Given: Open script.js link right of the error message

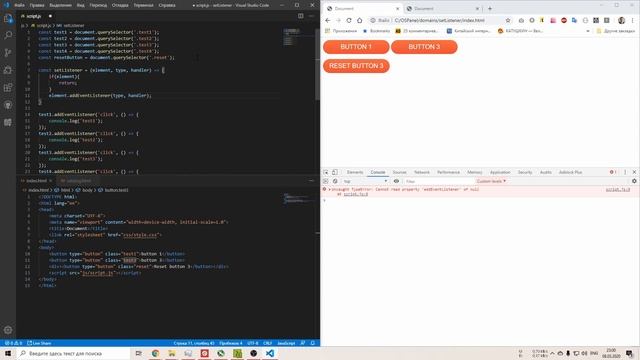Looking at the screenshot, I should [x=618, y=189].
